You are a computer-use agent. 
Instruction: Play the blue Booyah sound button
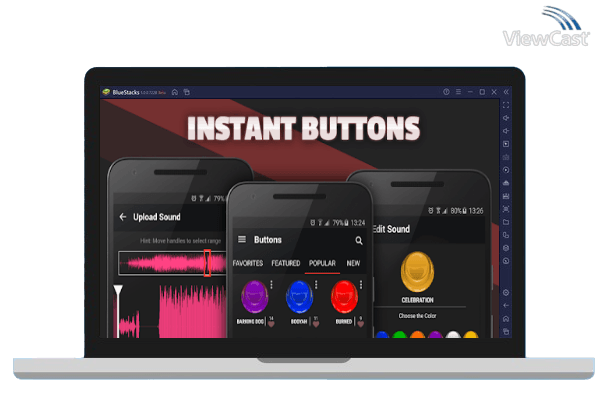click(x=299, y=296)
